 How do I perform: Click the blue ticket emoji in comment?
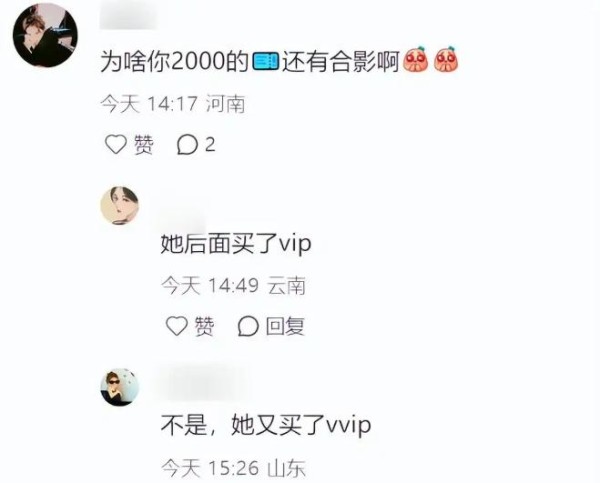tap(266, 61)
